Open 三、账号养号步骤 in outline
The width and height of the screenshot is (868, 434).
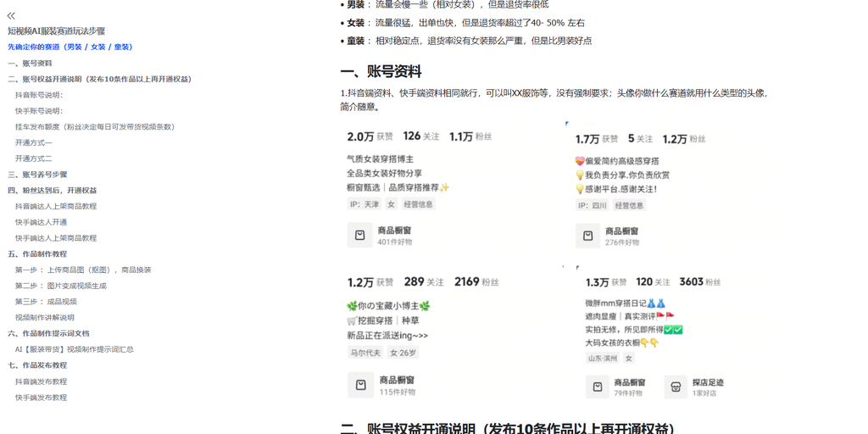(x=37, y=175)
